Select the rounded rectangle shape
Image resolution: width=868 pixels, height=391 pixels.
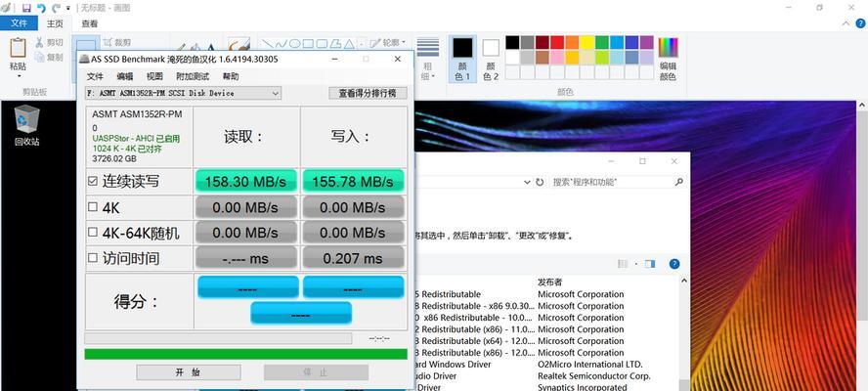[322, 43]
